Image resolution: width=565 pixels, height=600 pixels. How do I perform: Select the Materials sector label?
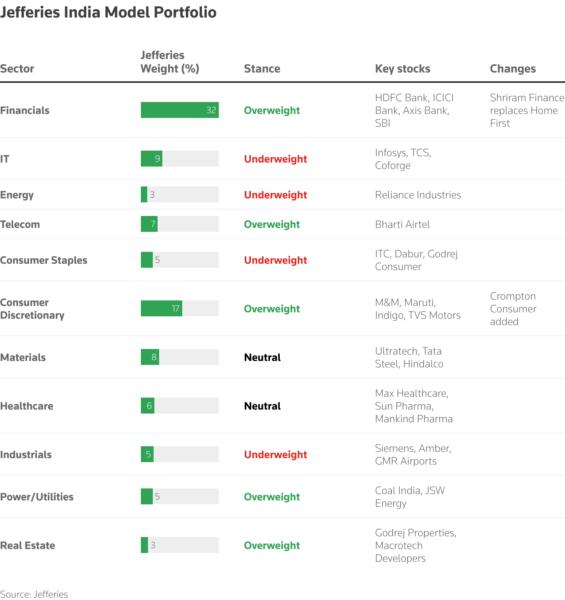tap(23, 357)
